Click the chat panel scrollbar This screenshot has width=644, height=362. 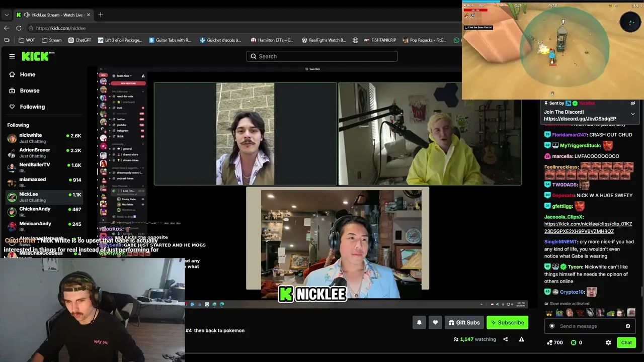pyautogui.click(x=641, y=292)
